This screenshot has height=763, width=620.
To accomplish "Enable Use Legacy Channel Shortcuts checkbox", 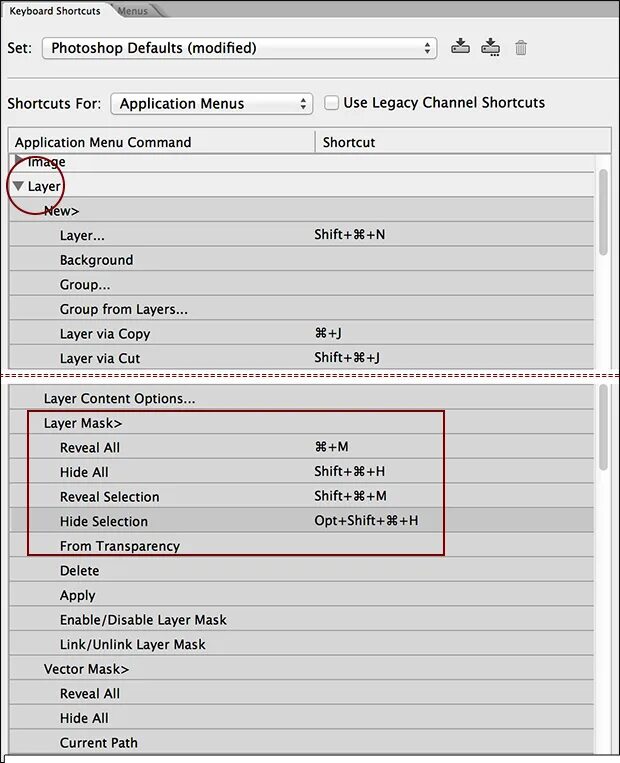I will [331, 103].
